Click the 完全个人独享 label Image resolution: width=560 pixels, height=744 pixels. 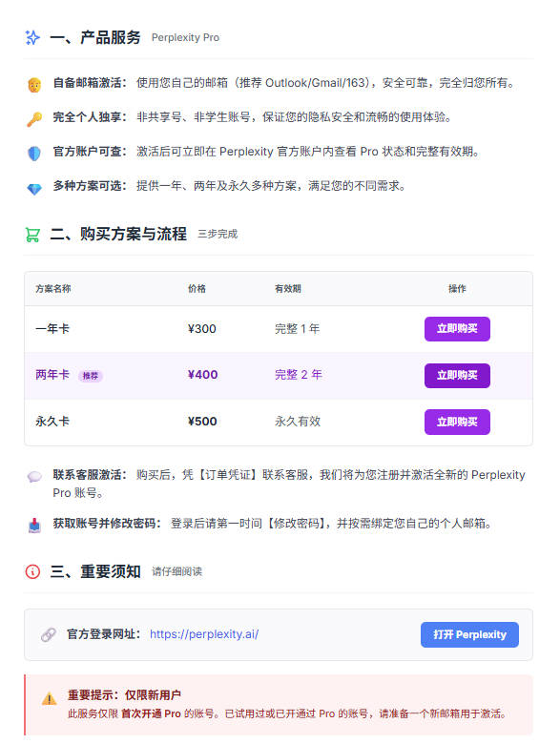pyautogui.click(x=90, y=116)
